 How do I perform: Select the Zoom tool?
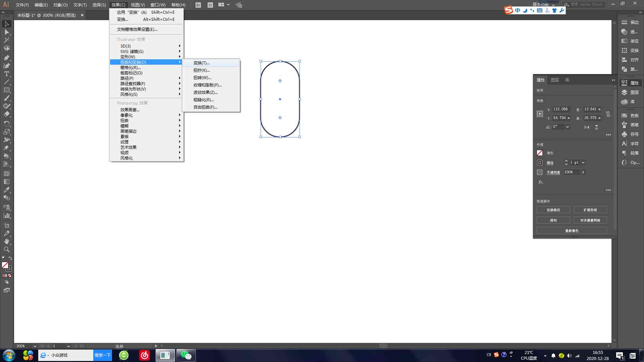pos(6,249)
